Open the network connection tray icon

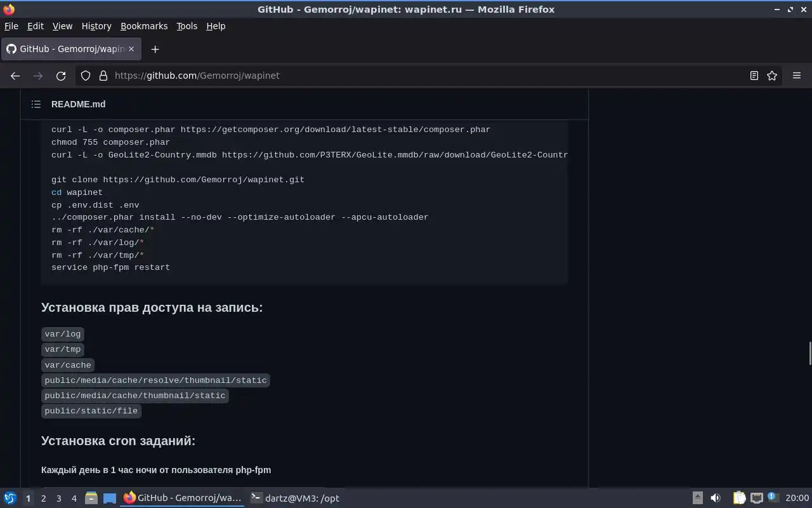click(x=756, y=498)
